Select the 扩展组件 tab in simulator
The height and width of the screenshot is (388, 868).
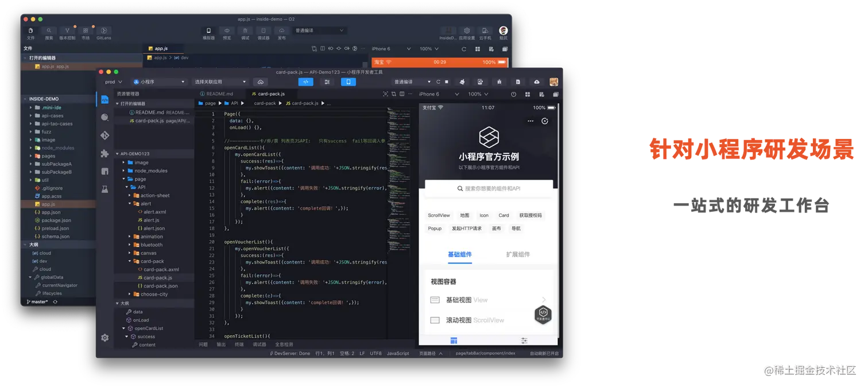click(x=518, y=254)
